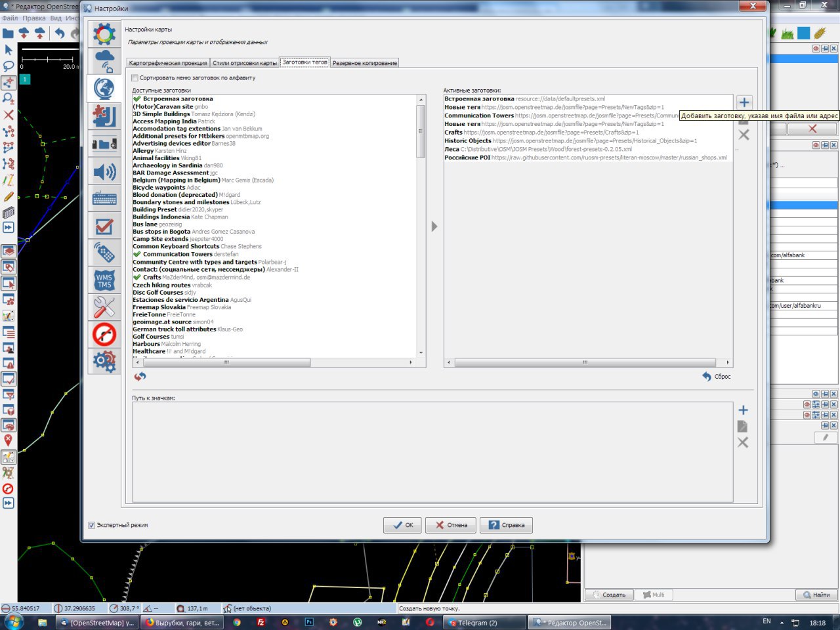This screenshot has width=840, height=630.
Task: Toggle the Экспертный режим checkbox
Action: point(92,525)
